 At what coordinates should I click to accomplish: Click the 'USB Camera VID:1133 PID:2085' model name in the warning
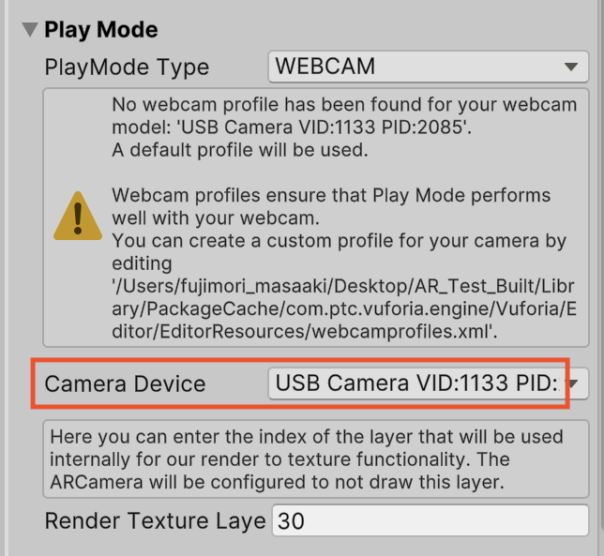click(x=323, y=127)
